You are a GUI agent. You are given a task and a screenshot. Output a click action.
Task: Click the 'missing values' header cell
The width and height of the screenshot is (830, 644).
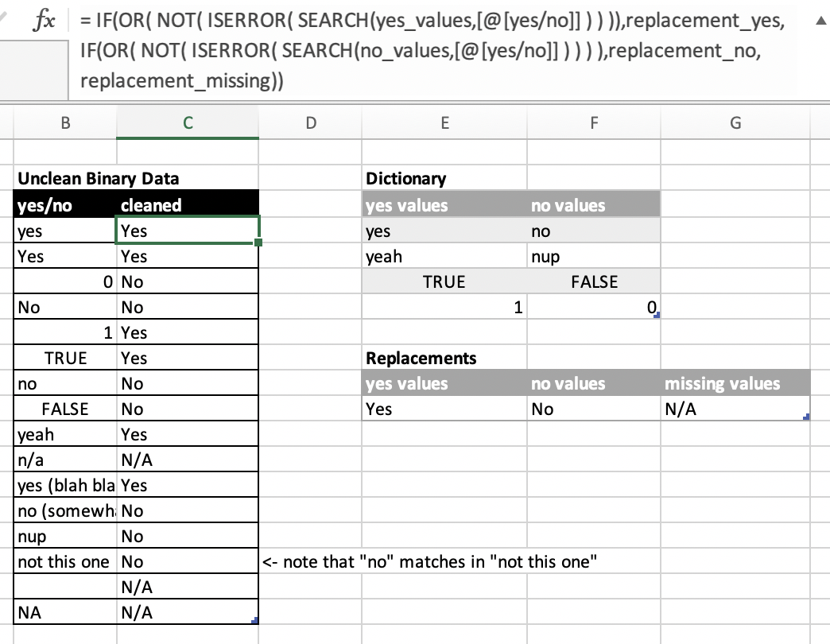tap(735, 384)
